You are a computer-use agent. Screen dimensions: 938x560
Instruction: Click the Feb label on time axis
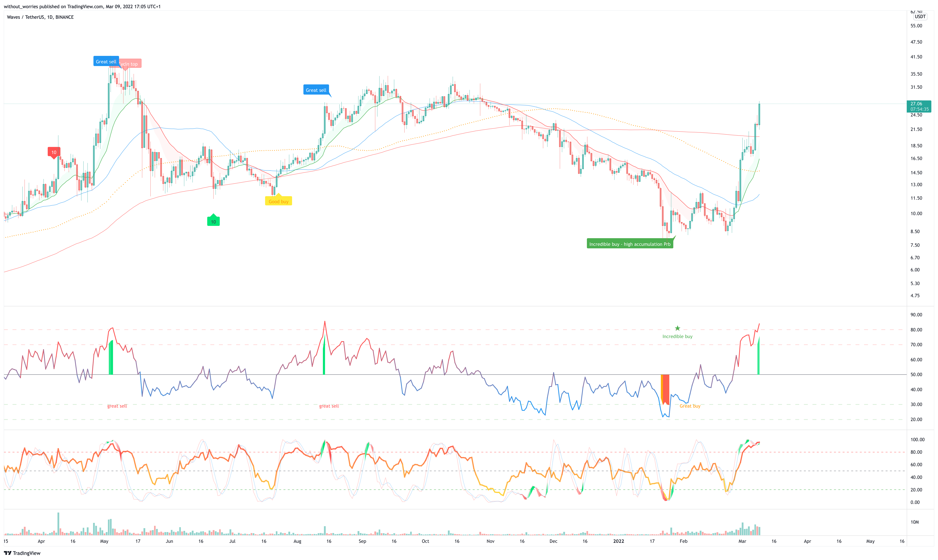pyautogui.click(x=684, y=541)
